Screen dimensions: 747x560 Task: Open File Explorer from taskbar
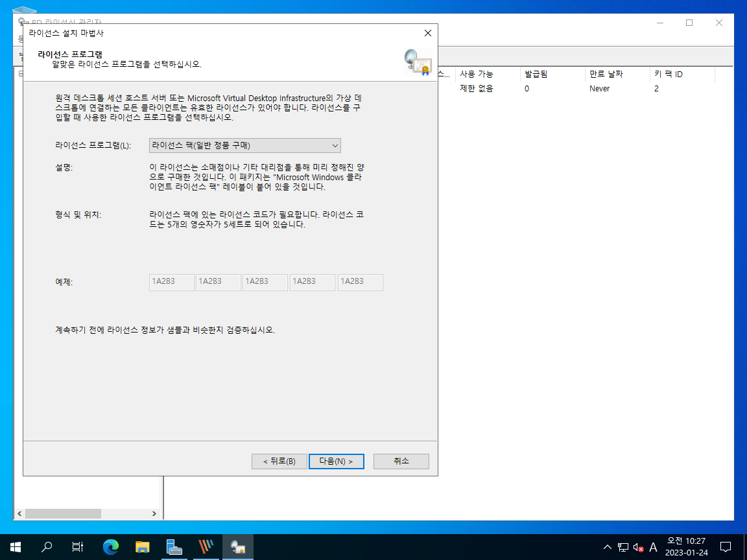pyautogui.click(x=143, y=546)
